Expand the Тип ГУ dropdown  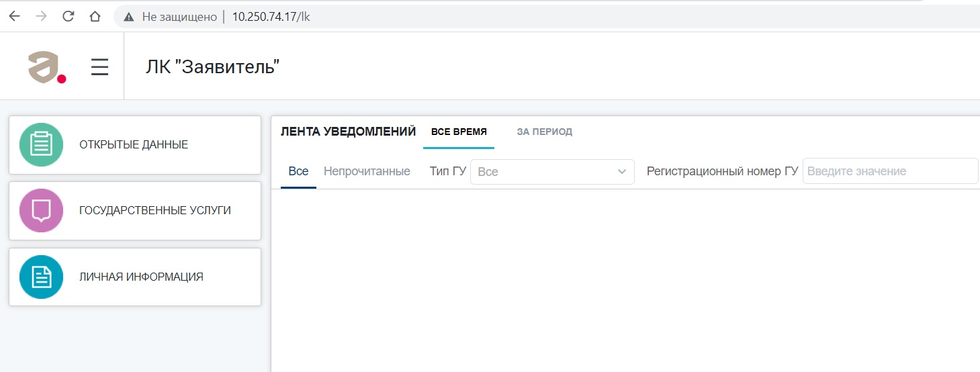[x=552, y=172]
